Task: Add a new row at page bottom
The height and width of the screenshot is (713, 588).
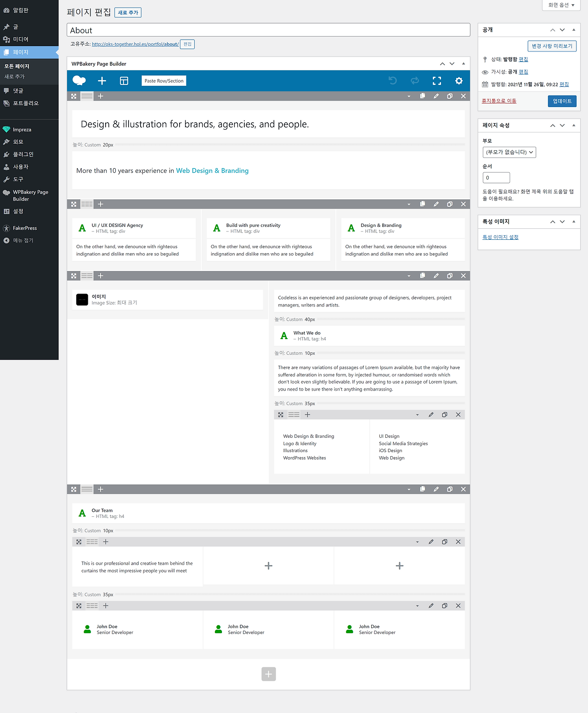Action: (269, 674)
